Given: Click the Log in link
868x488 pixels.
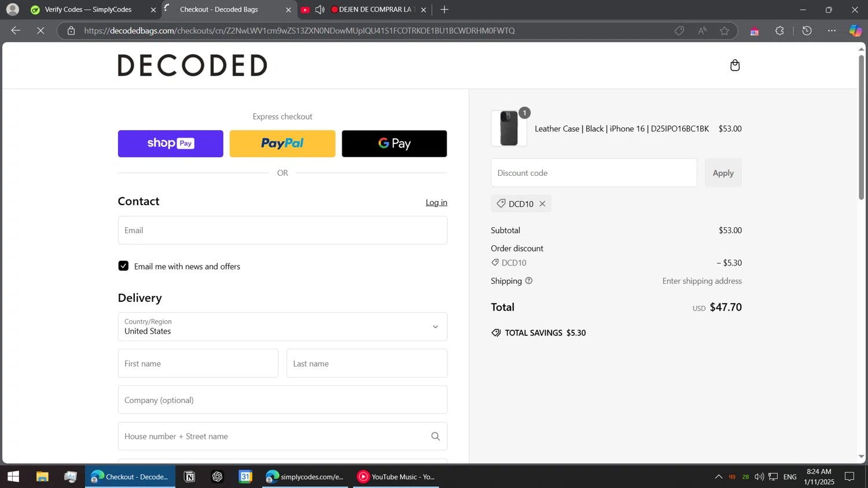Looking at the screenshot, I should (x=436, y=202).
